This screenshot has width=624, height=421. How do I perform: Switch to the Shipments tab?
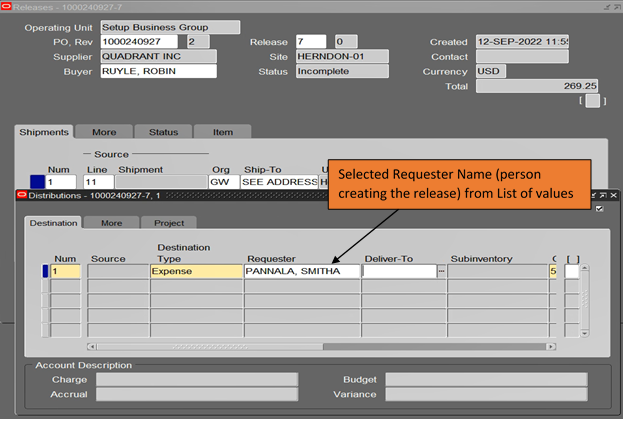[44, 132]
